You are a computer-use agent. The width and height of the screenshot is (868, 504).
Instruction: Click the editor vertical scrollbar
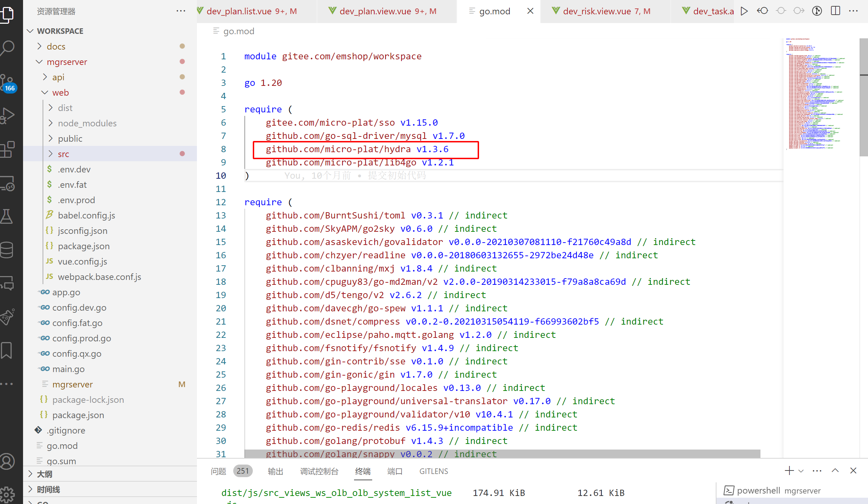(864, 97)
